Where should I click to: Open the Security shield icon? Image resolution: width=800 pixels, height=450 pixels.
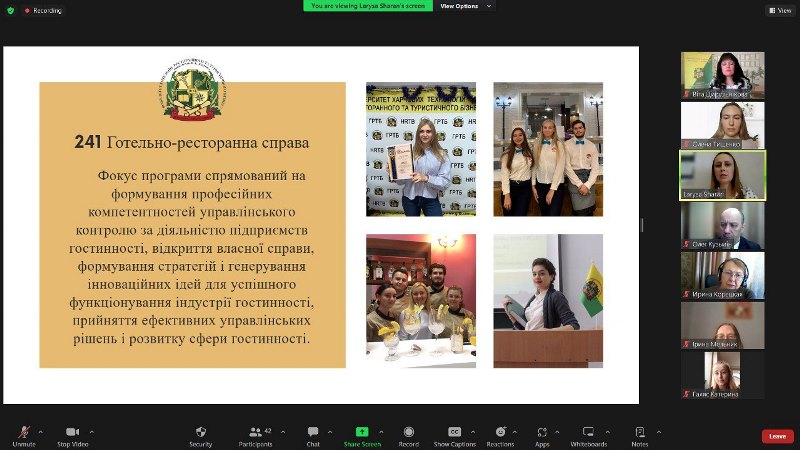[x=201, y=432]
